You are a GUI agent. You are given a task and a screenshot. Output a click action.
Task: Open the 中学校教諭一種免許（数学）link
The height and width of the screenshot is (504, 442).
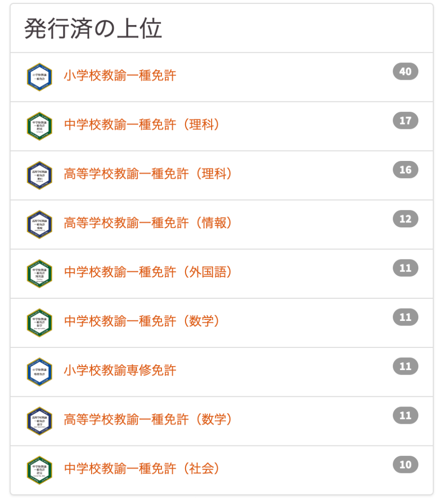tap(142, 321)
